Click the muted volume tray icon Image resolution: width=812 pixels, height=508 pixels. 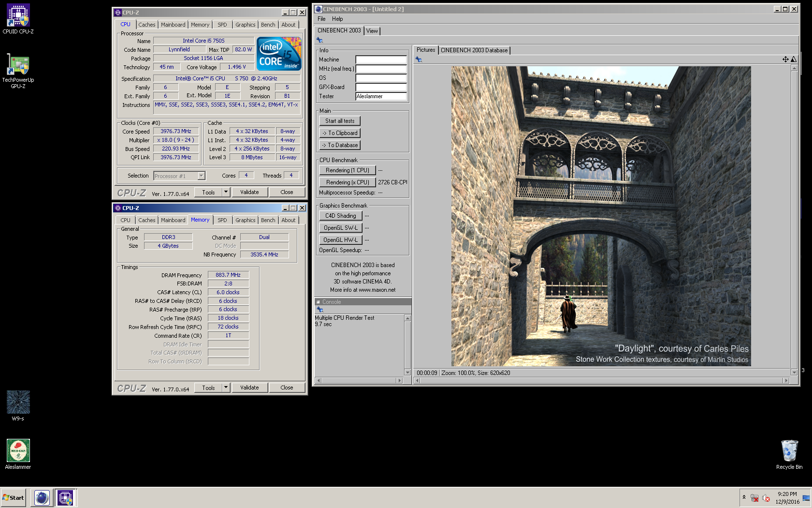click(766, 498)
